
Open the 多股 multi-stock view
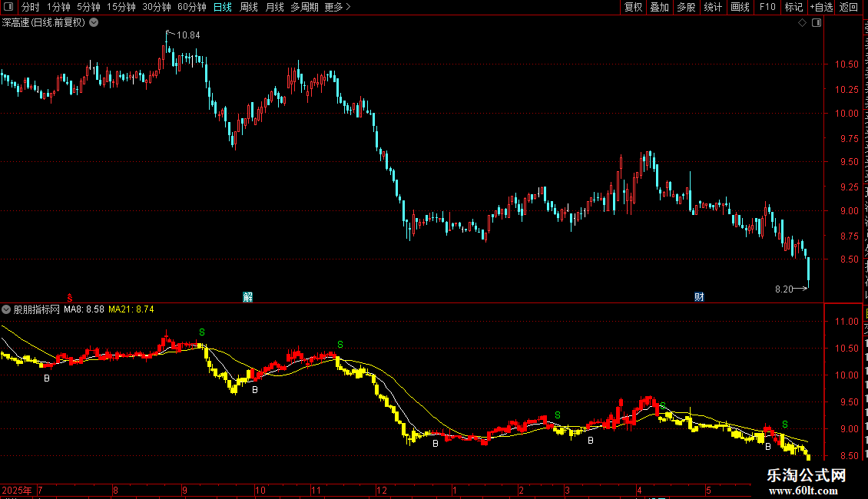pyautogui.click(x=686, y=7)
